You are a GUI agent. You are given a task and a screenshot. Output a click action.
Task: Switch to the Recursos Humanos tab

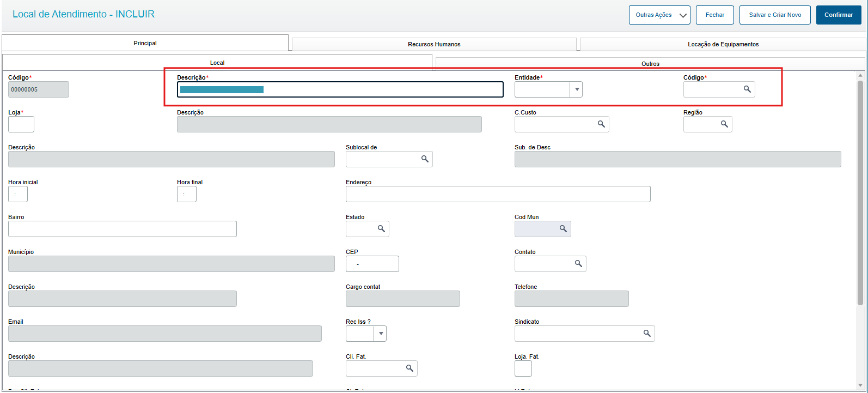tap(434, 44)
